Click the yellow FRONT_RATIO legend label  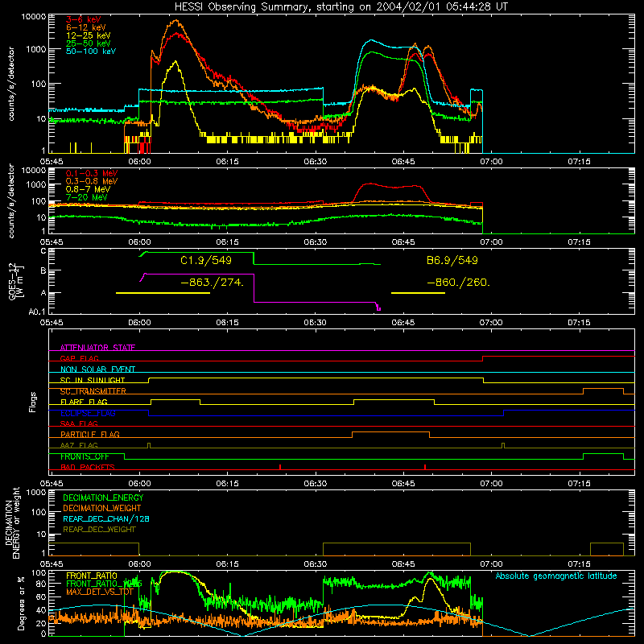pyautogui.click(x=92, y=576)
